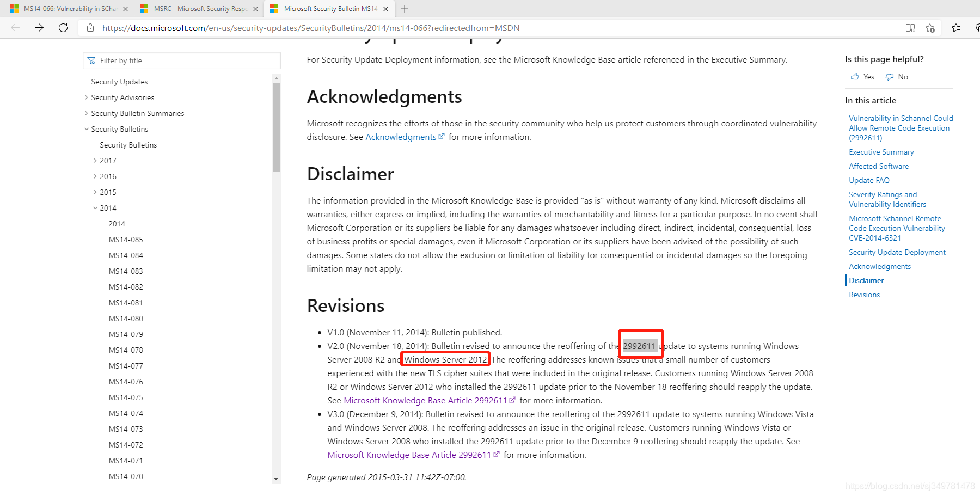Image resolution: width=980 pixels, height=496 pixels.
Task: Expand the 2017 bulletins year
Action: point(95,161)
